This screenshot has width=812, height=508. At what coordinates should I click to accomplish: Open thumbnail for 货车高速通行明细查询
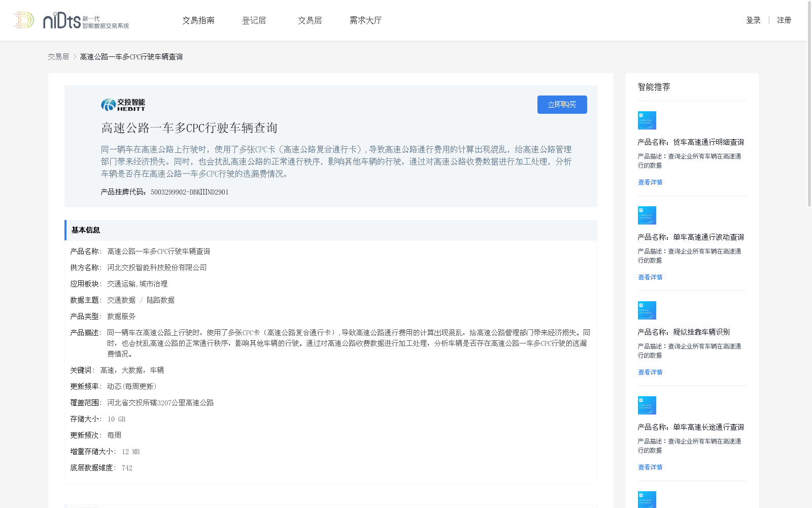[x=647, y=120]
